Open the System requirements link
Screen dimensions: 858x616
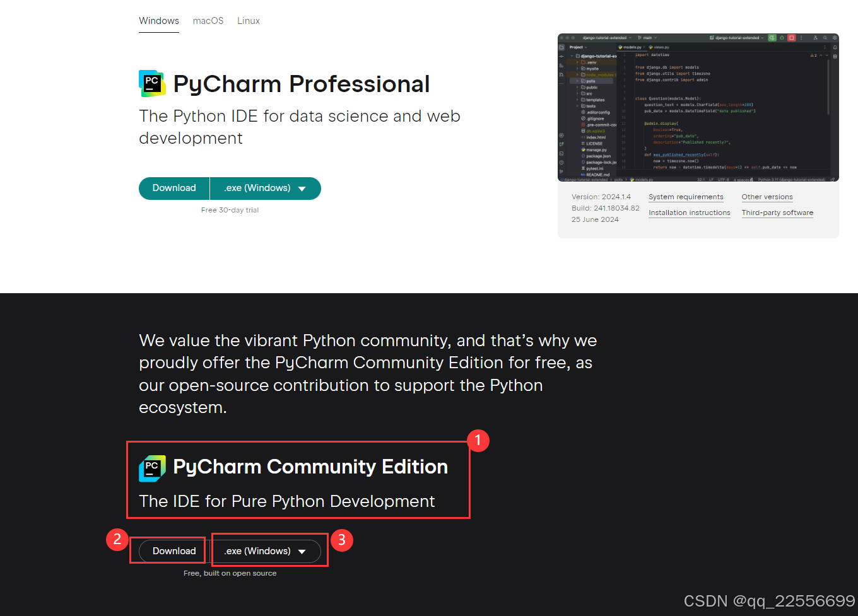[x=686, y=197]
